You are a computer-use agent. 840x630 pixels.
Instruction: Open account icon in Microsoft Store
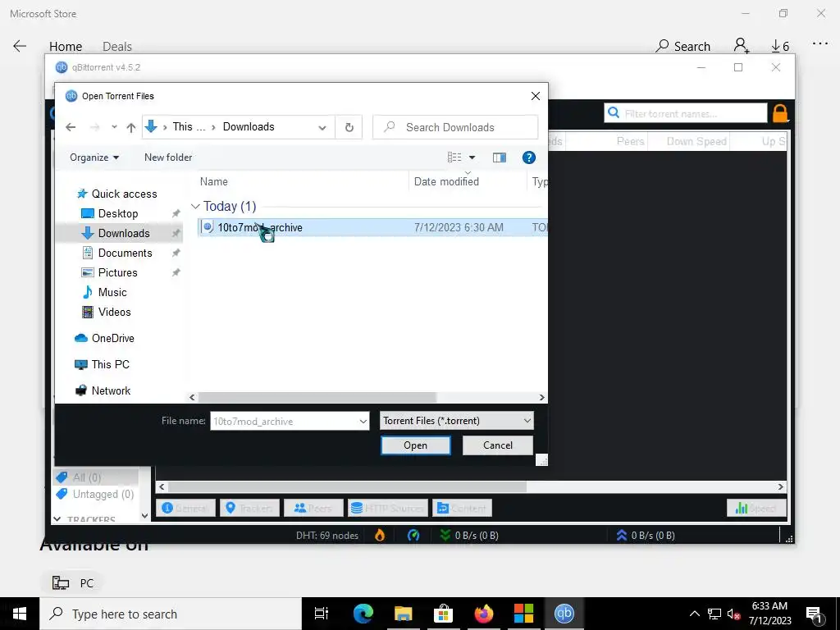pos(742,46)
